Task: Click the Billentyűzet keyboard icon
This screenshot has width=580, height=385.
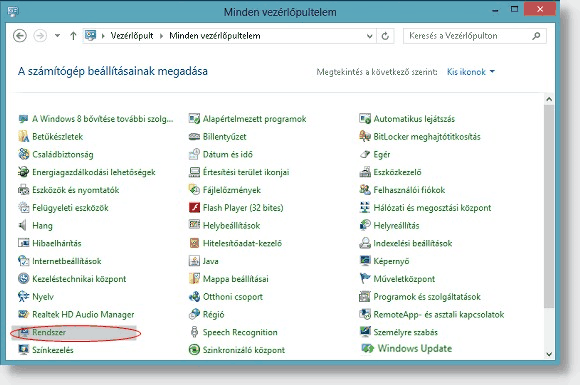Action: tap(194, 136)
